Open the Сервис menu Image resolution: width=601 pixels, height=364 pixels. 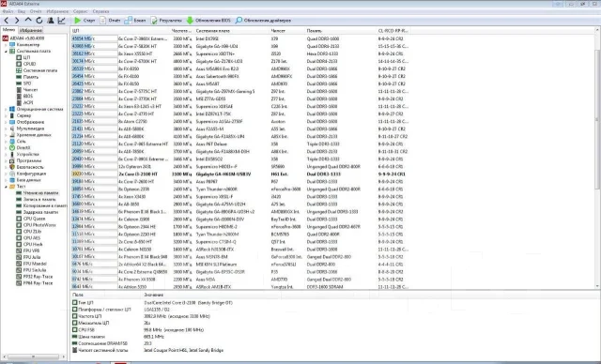pos(80,11)
